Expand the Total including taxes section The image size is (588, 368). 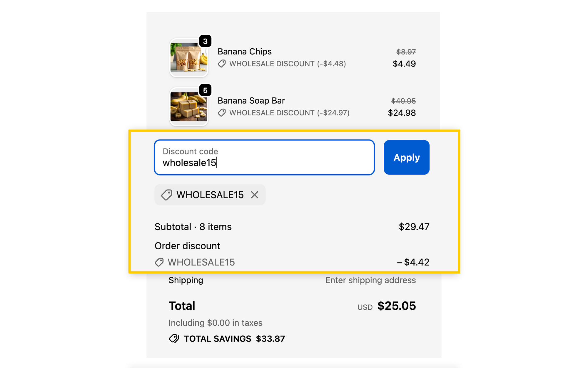182,306
